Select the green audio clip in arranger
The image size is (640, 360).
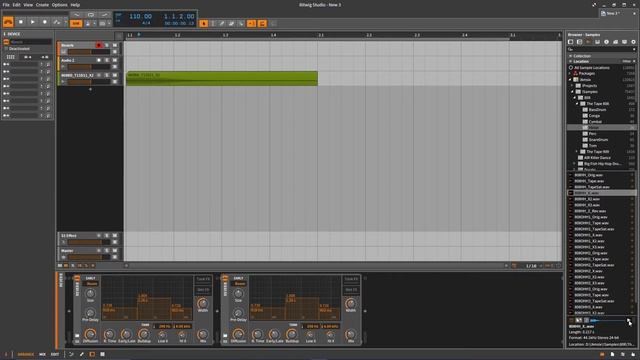click(222, 78)
